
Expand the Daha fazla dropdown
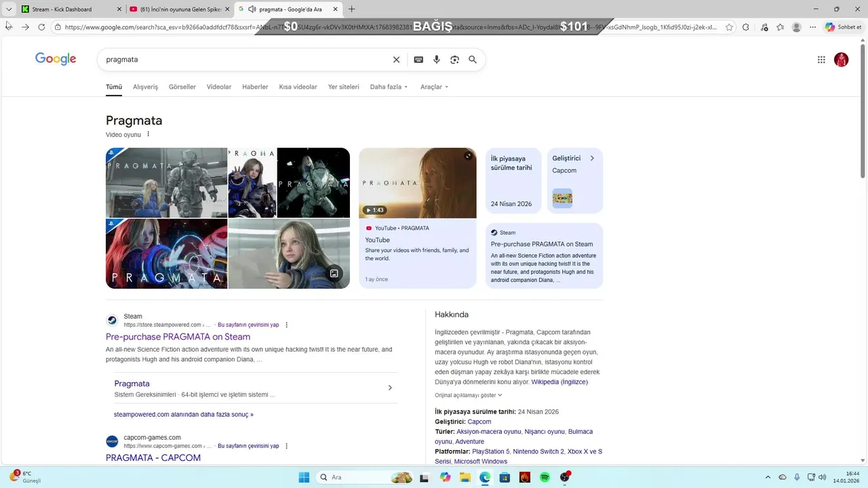[x=389, y=87]
